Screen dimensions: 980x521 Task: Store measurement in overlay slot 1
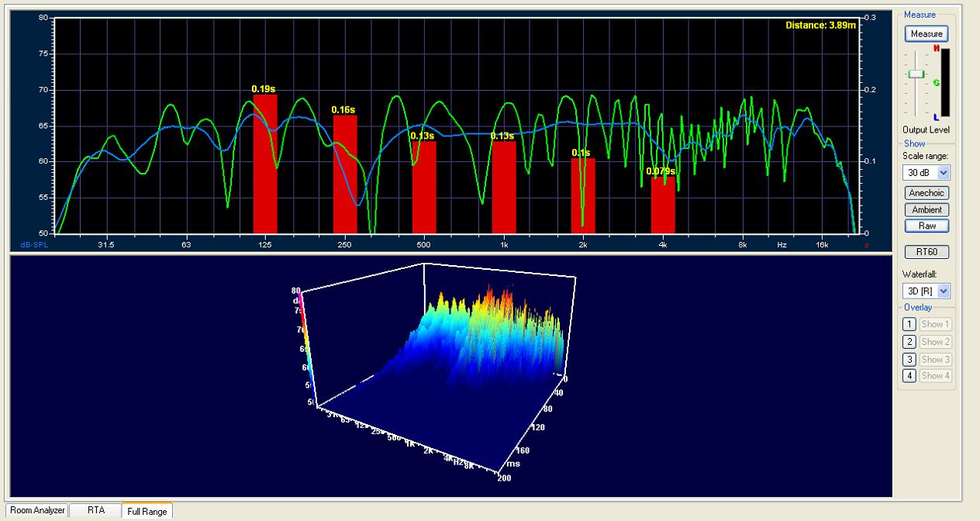[910, 324]
